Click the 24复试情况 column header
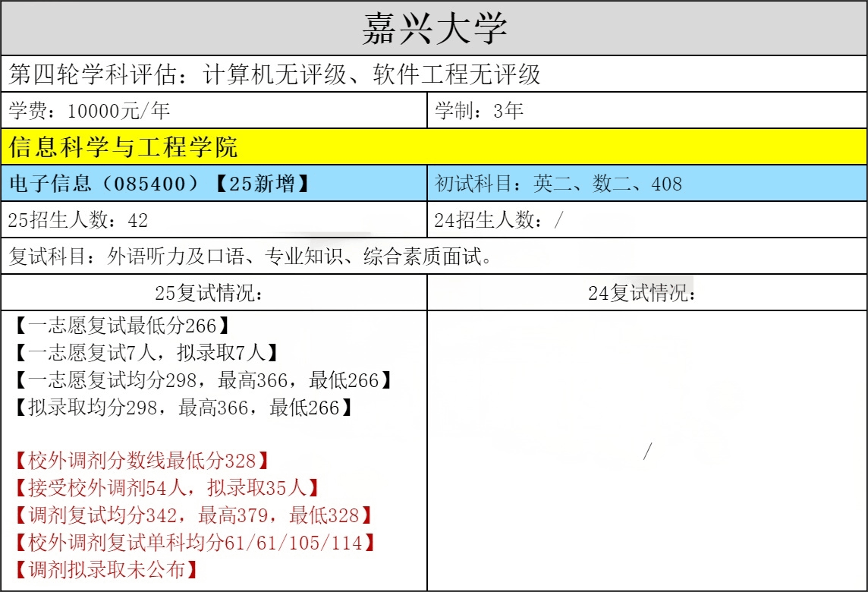The height and width of the screenshot is (592, 868). [x=646, y=293]
